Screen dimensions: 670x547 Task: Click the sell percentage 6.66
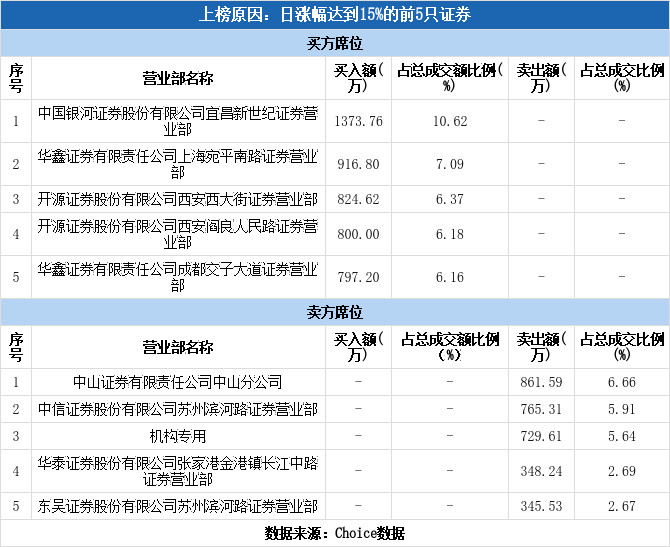pos(622,382)
